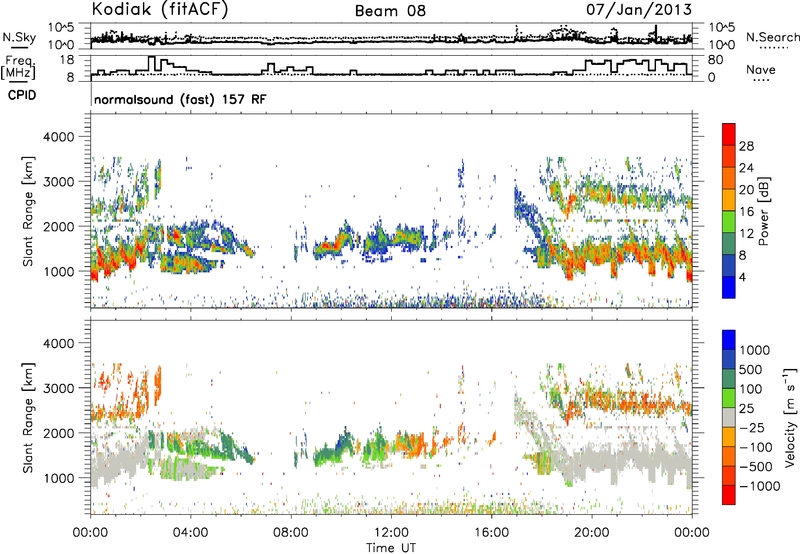This screenshot has width=800, height=554.
Task: Click the '04:00' time axis label
Action: (x=190, y=533)
